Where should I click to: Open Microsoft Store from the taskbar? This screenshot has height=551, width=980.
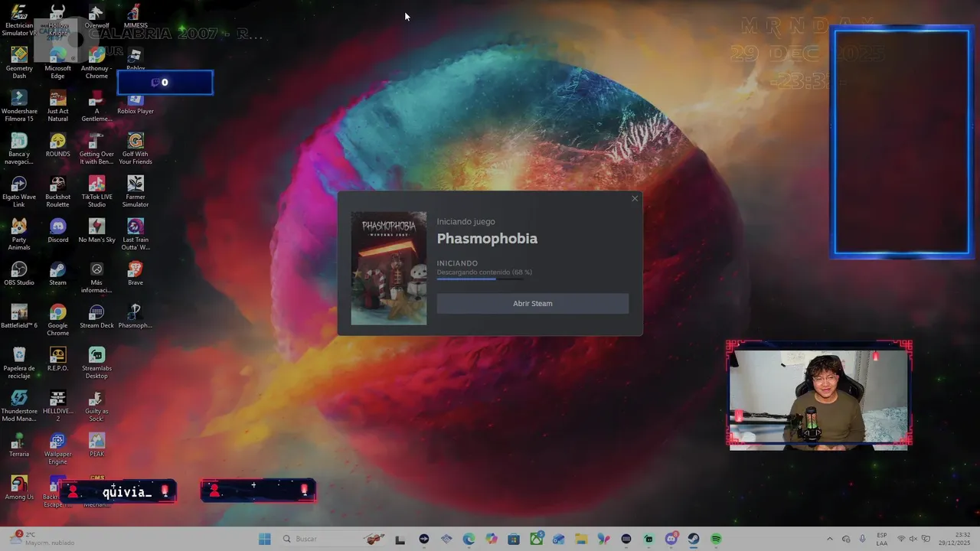pyautogui.click(x=514, y=539)
